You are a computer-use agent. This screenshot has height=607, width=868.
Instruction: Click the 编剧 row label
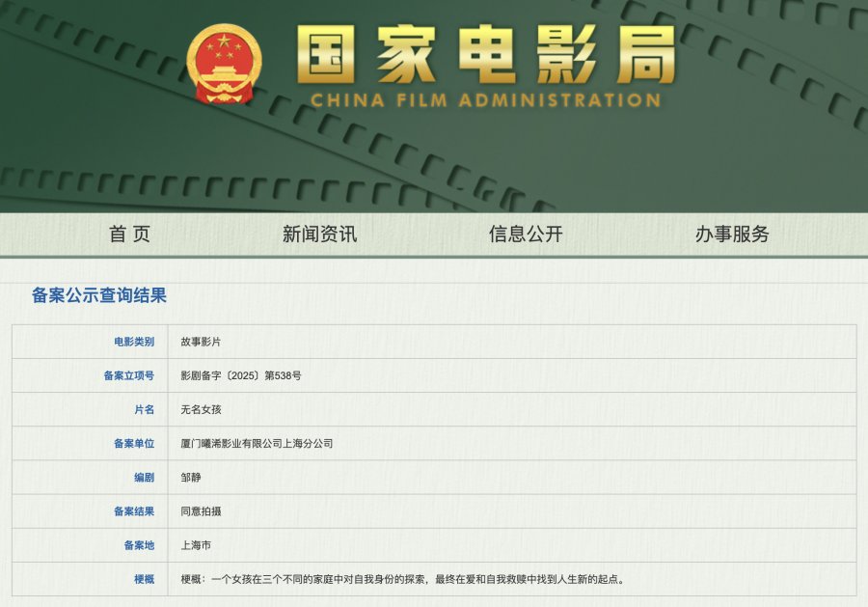[145, 478]
